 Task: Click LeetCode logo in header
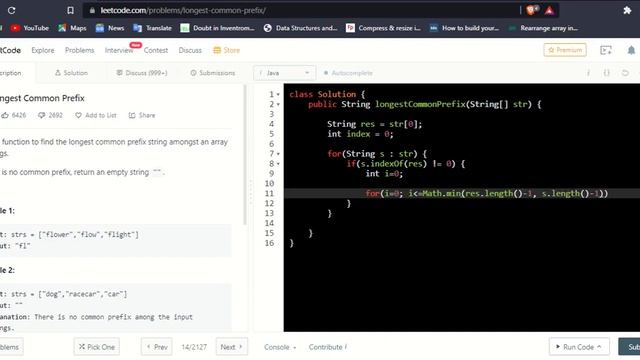tap(10, 50)
